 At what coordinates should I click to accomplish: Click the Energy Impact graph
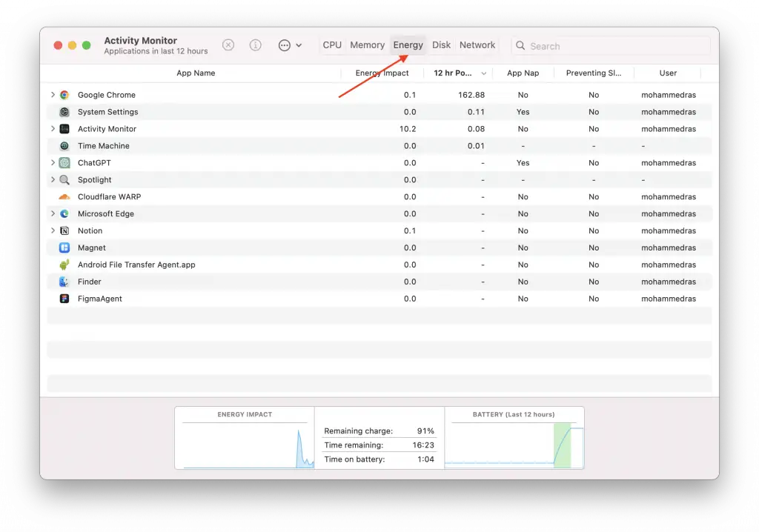[245, 438]
